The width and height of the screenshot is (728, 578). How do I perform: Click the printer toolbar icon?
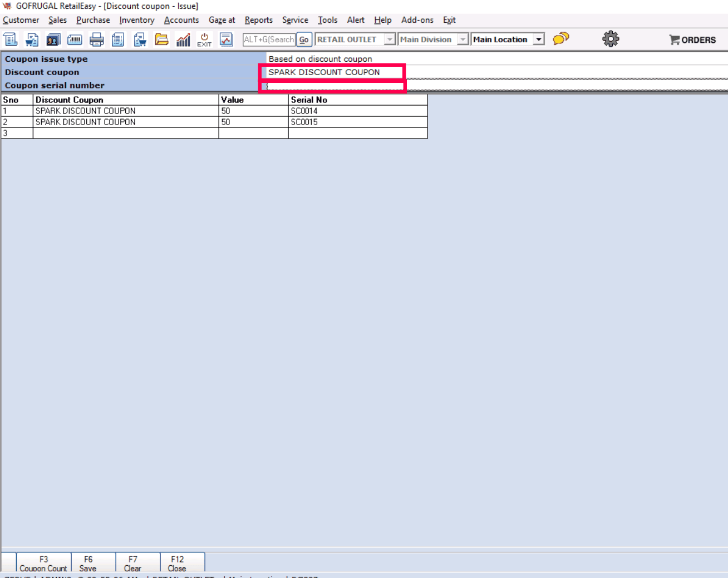point(97,39)
